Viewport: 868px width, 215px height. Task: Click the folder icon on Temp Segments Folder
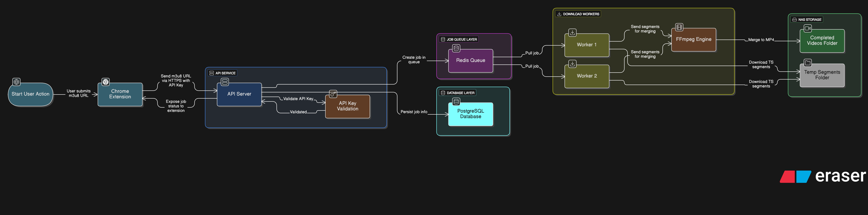point(808,63)
